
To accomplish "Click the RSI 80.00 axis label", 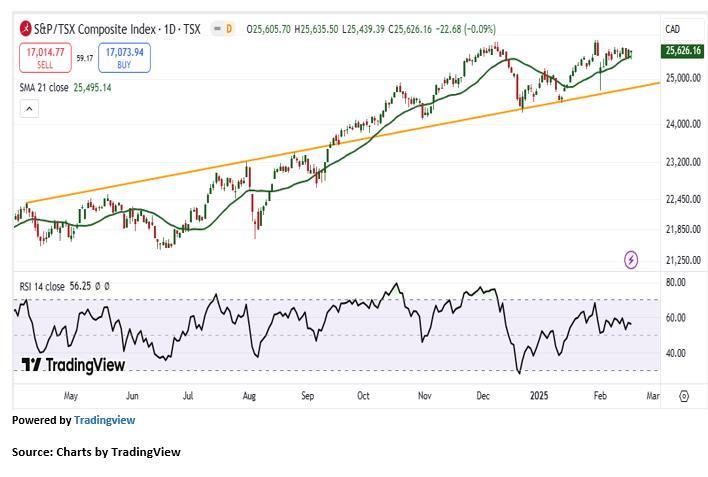I will coord(675,282).
